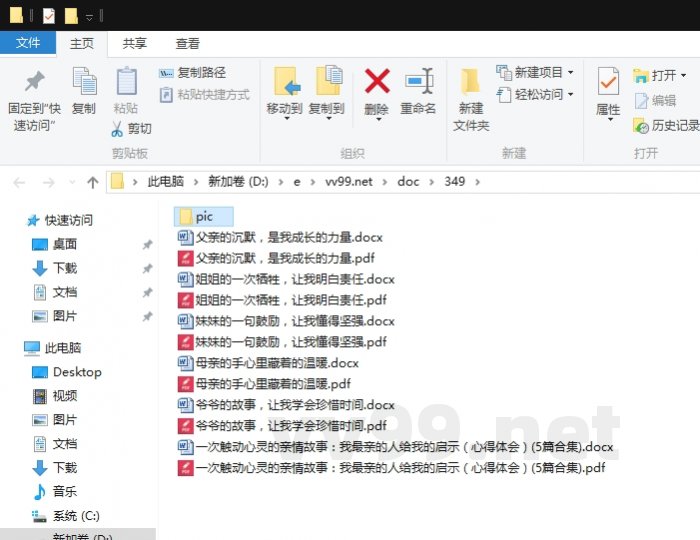Image resolution: width=700 pixels, height=540 pixels.
Task: Select 妹妹的一句鼓励，让我懂得坚强.docx
Action: coord(286,321)
